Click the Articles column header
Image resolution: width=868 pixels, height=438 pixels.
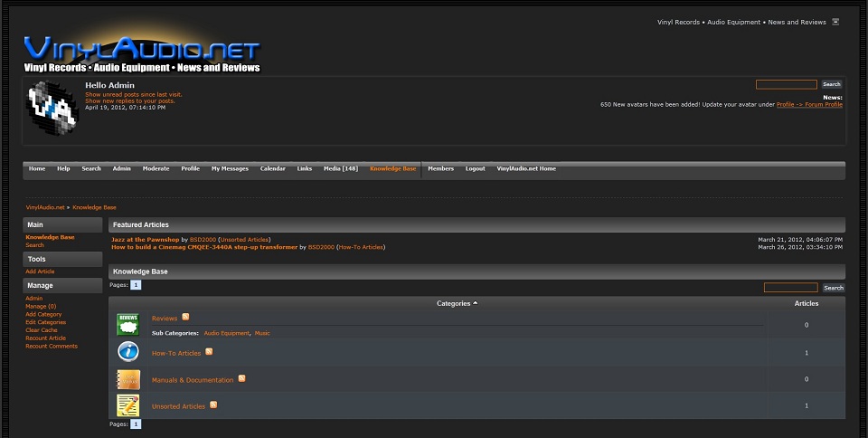coord(806,303)
